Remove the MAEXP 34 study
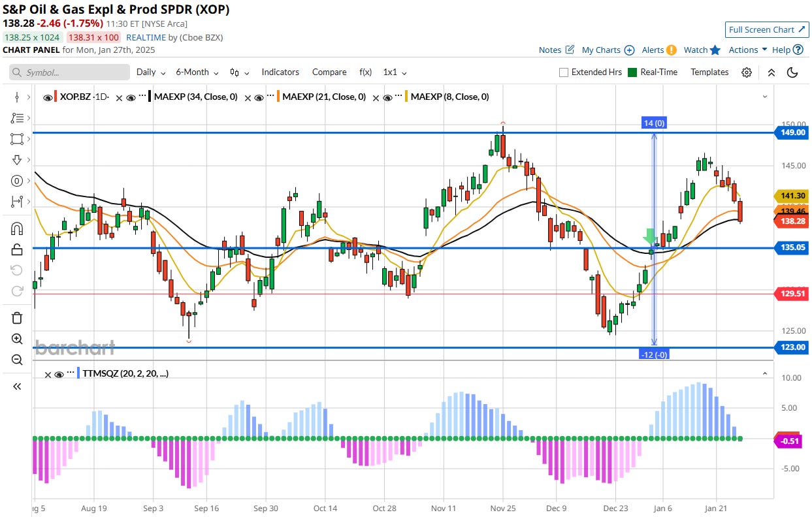 pos(119,97)
